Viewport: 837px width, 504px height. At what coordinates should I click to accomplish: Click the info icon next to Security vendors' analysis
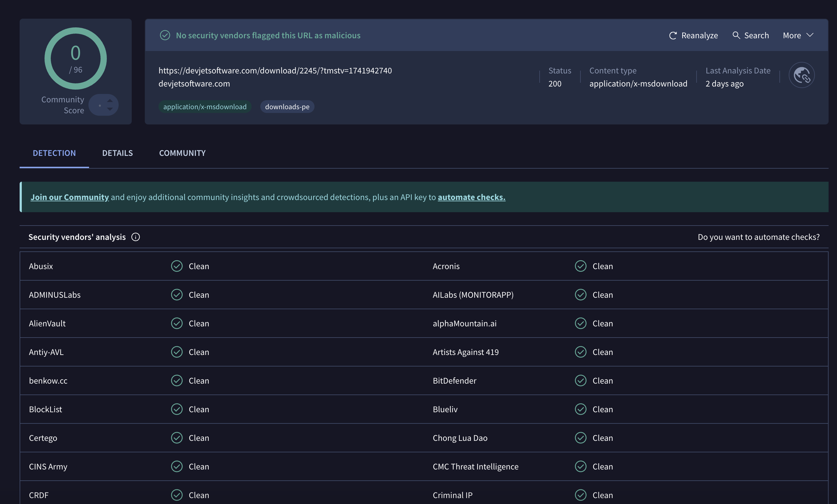point(135,237)
